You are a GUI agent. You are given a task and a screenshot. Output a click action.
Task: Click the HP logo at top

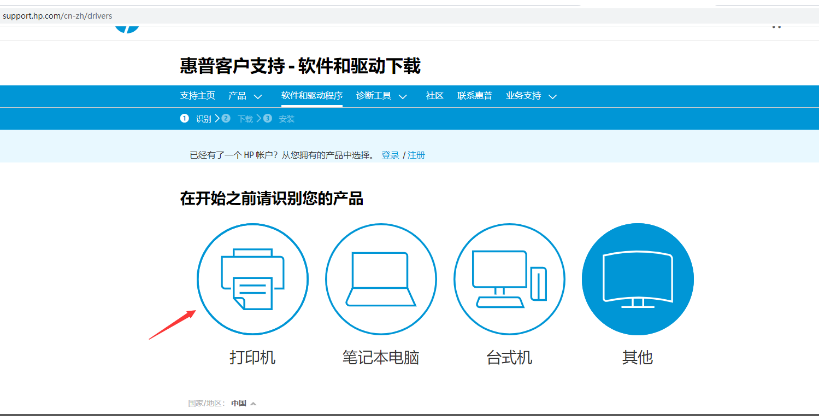click(x=127, y=25)
